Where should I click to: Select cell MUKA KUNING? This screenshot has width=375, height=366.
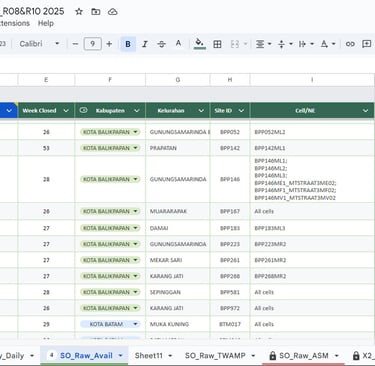pos(178,324)
